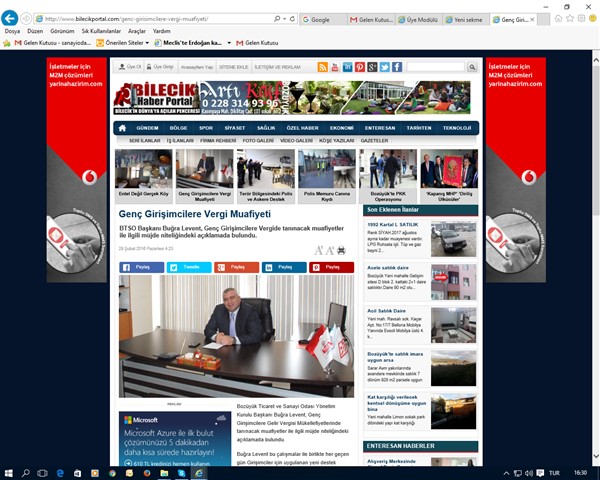Open favorites with the star icon
The width and height of the screenshot is (600, 480).
[x=570, y=18]
